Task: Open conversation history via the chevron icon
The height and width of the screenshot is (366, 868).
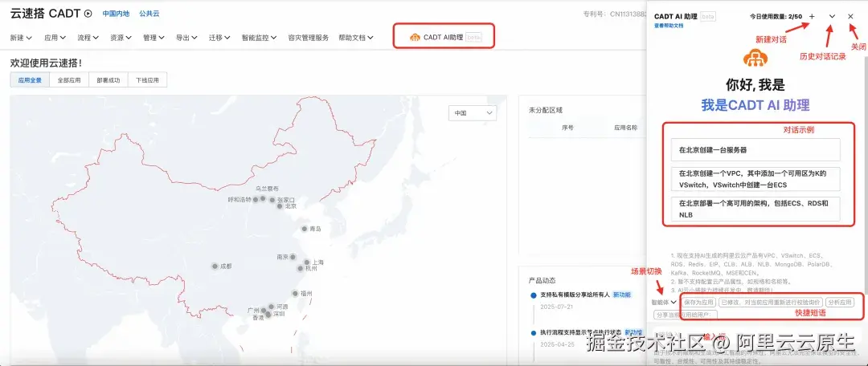Action: tap(832, 17)
